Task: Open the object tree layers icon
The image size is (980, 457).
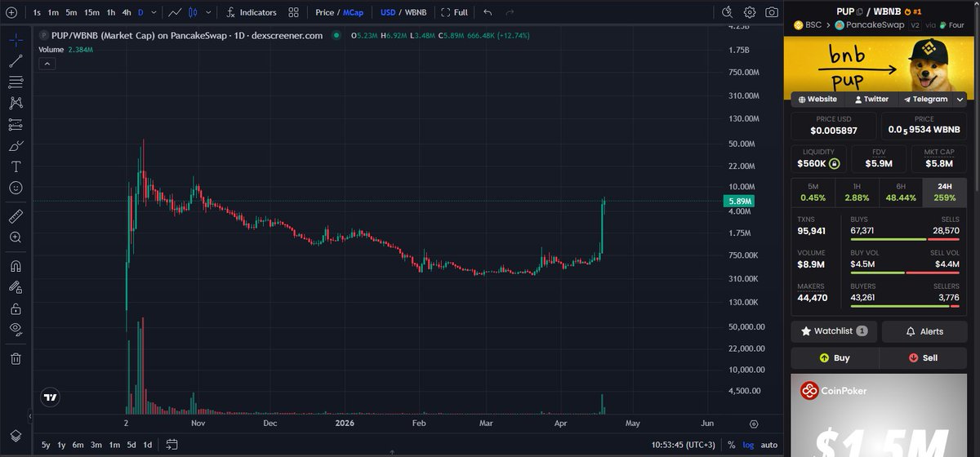Action: pos(16,435)
